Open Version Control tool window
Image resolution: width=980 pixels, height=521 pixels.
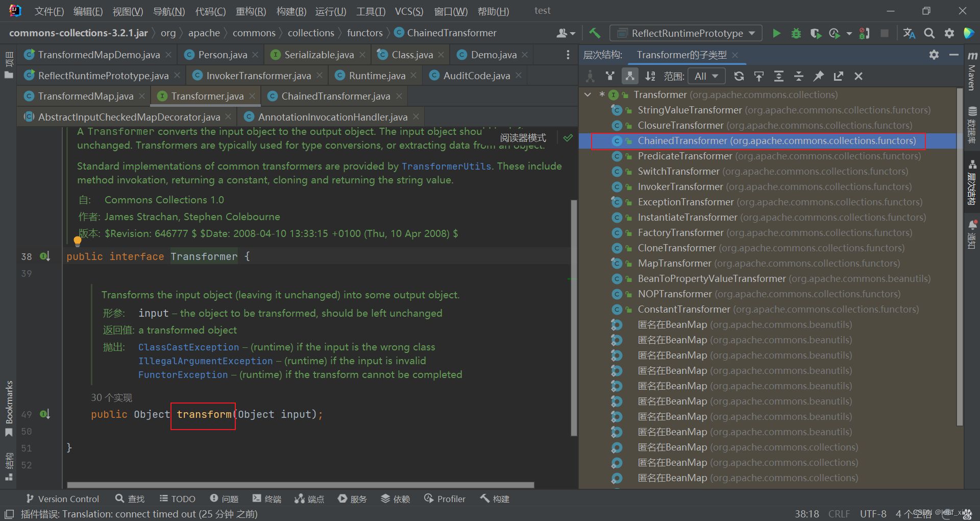(62, 499)
